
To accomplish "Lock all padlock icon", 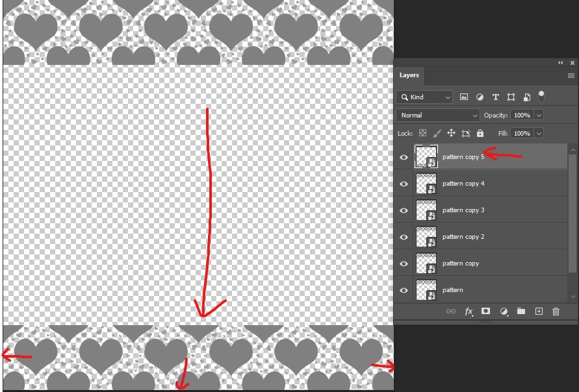I will (x=480, y=133).
